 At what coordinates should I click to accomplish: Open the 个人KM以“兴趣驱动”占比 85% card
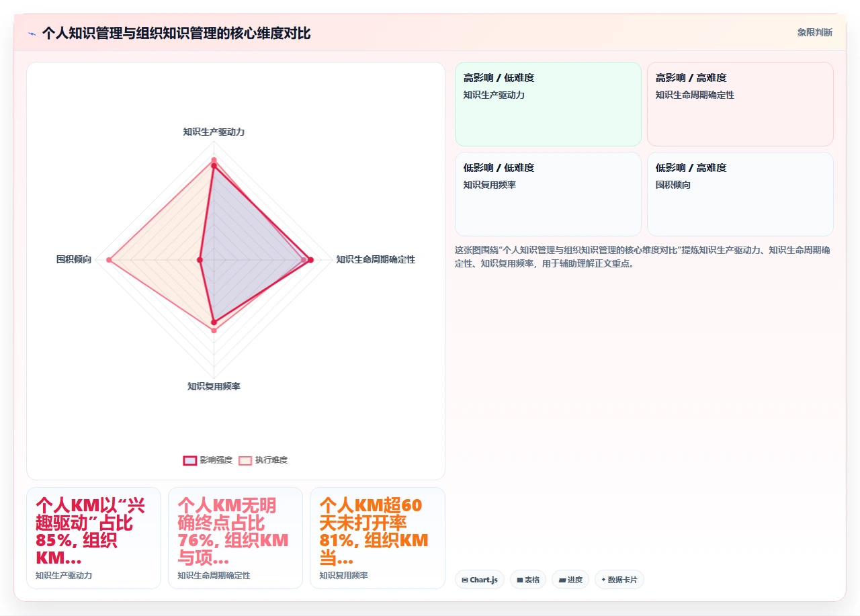tap(93, 538)
